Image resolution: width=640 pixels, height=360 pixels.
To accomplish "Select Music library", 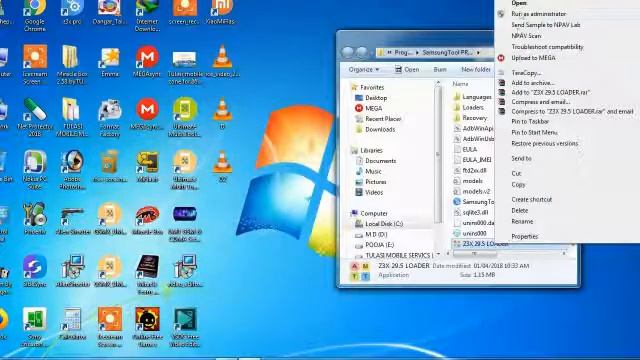I will (x=368, y=171).
